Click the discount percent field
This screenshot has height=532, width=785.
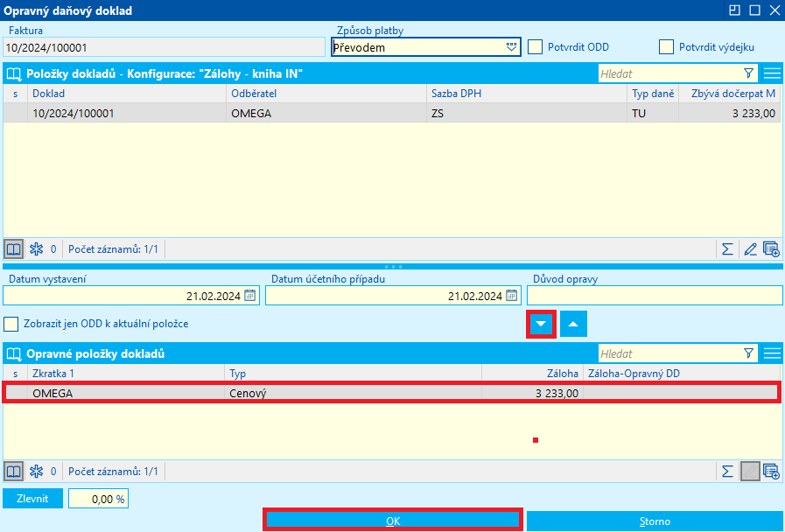[99, 499]
